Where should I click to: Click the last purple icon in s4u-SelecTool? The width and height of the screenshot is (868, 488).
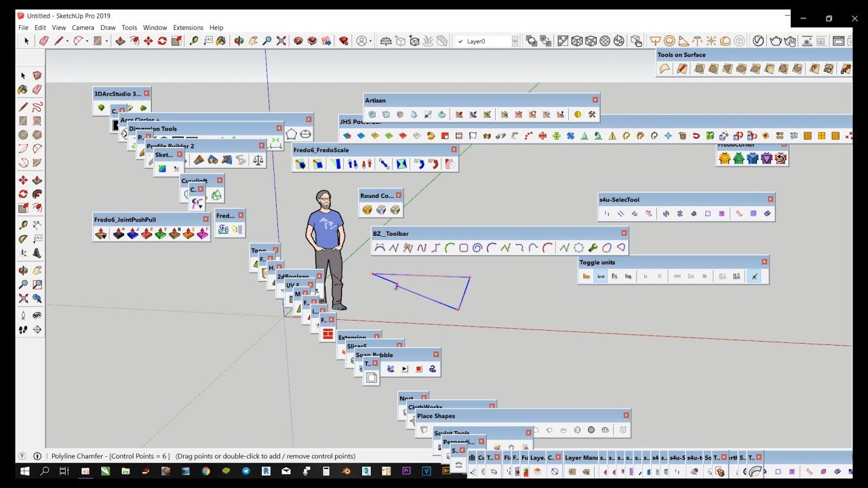(x=767, y=213)
